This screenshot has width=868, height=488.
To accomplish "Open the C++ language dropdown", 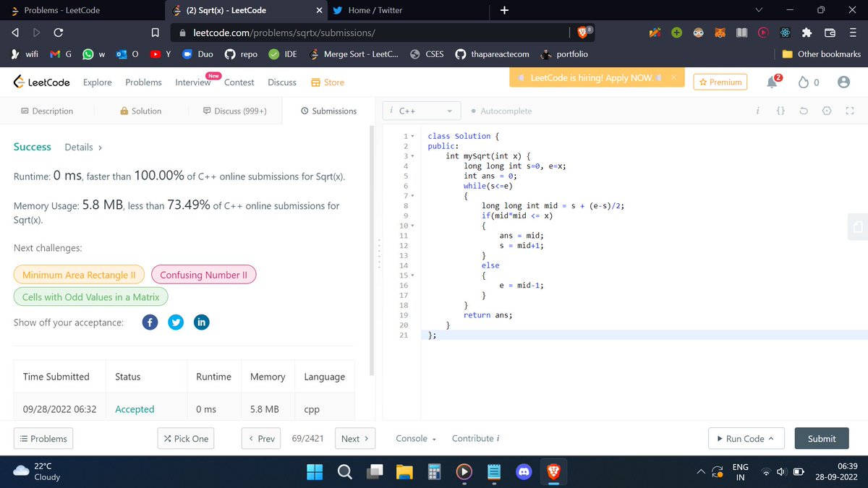I will pyautogui.click(x=422, y=111).
